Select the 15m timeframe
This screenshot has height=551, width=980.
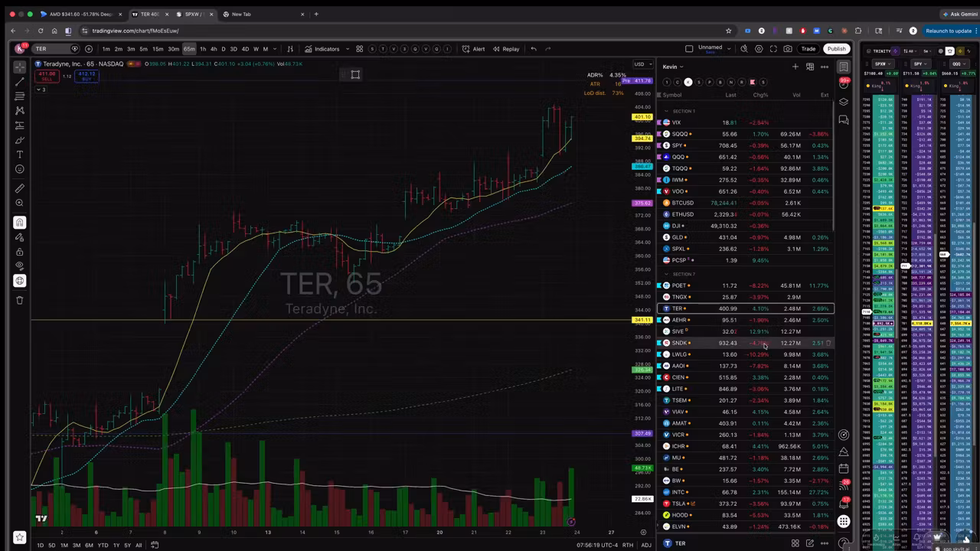157,49
